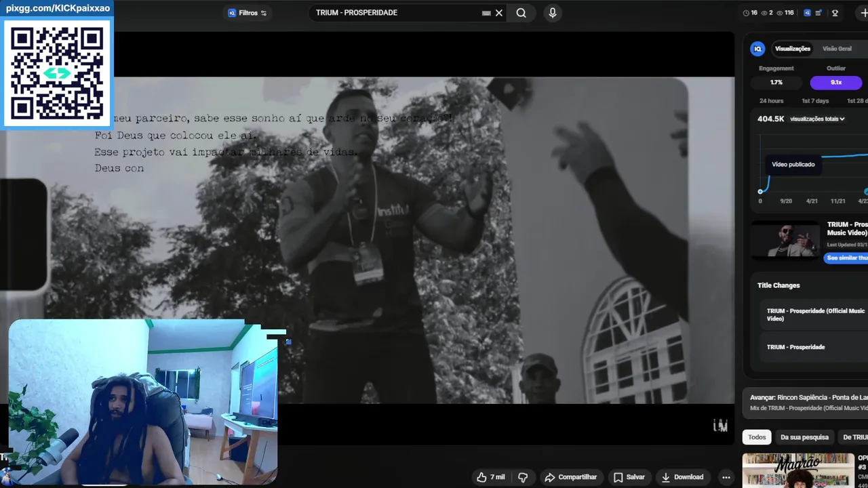Open the Magrão recommended video thumbnail
Viewport: 868px width, 488px height.
[798, 470]
